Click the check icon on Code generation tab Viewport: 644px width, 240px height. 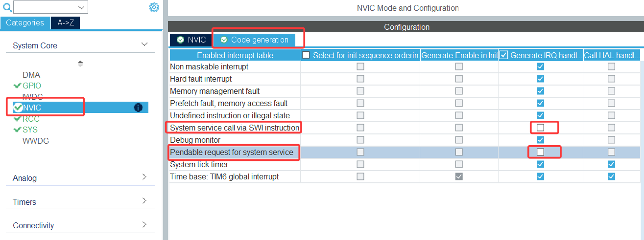click(224, 40)
